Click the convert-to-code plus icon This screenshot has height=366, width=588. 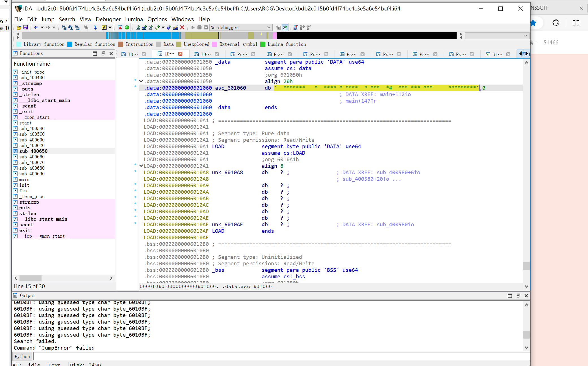point(138,27)
